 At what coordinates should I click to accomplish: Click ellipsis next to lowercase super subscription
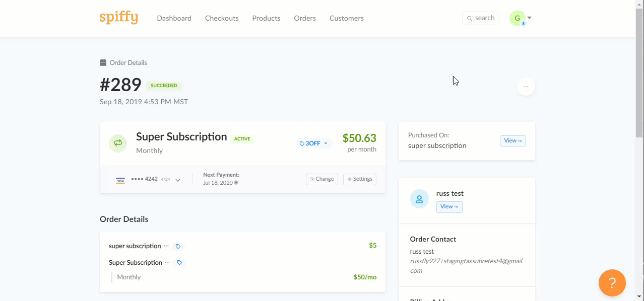(166, 246)
